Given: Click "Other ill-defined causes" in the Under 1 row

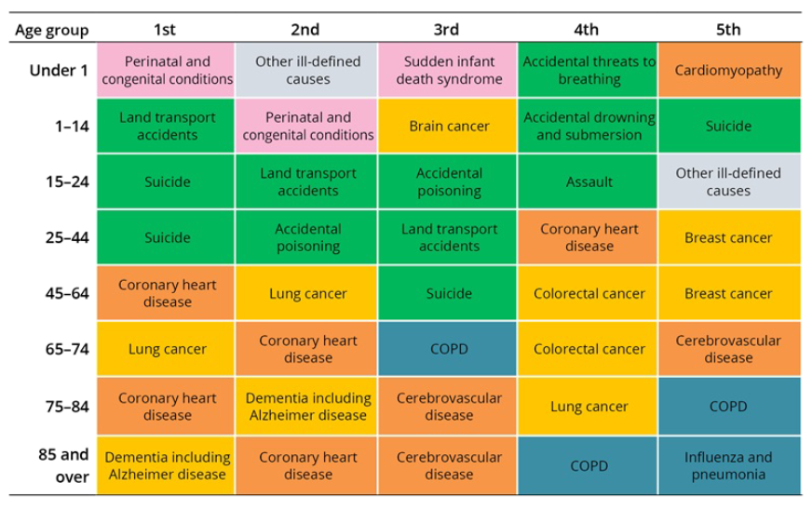Looking at the screenshot, I should pos(307,71).
